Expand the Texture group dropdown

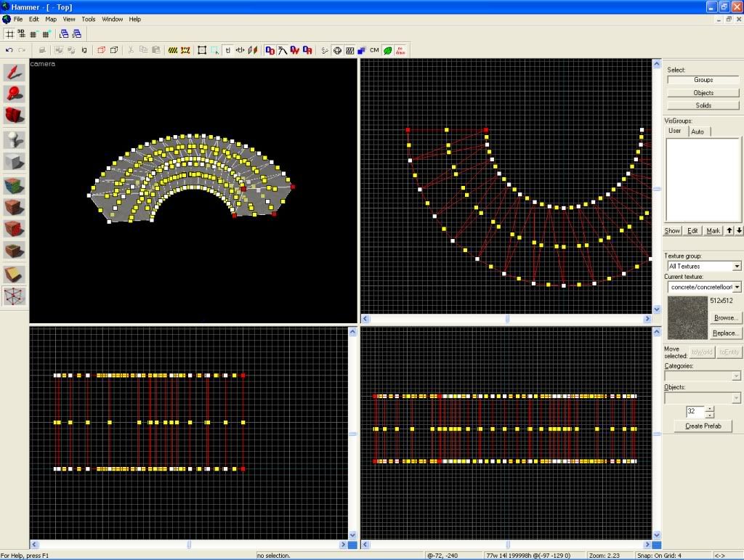[737, 267]
